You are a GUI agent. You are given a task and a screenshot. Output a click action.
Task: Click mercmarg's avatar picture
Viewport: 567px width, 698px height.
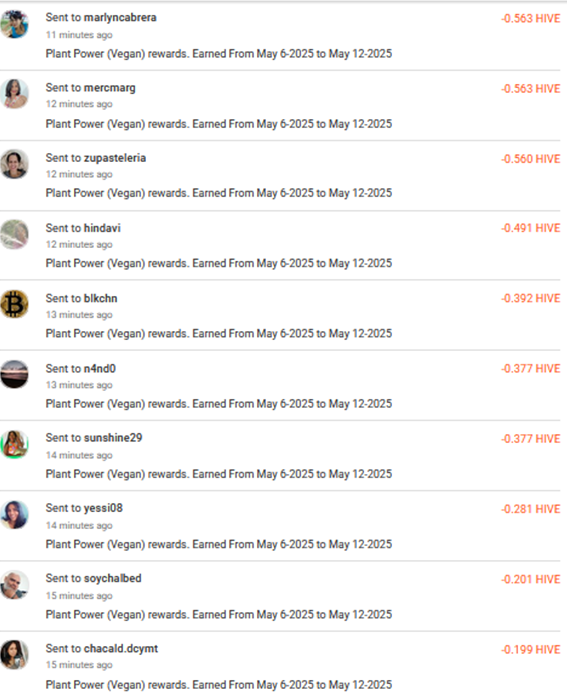(x=14, y=94)
